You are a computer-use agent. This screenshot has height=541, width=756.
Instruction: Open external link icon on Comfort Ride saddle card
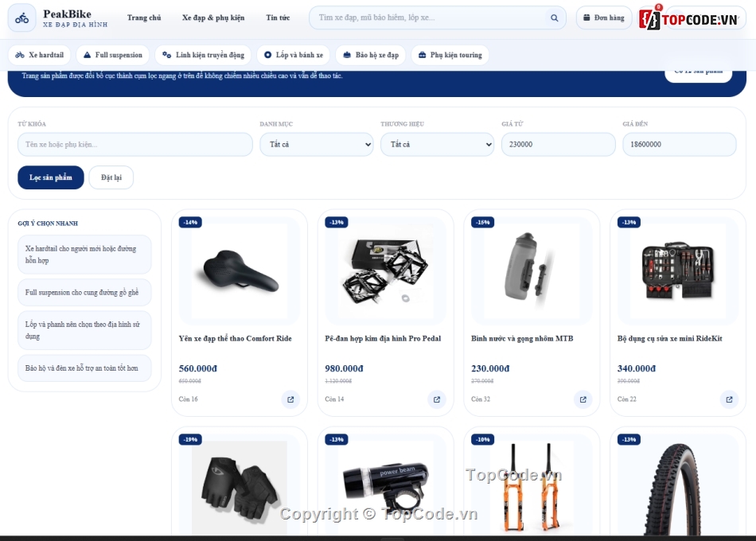pyautogui.click(x=290, y=399)
